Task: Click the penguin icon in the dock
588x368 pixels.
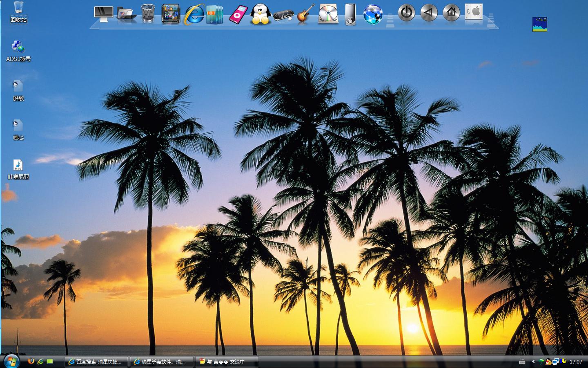Action: pos(260,14)
